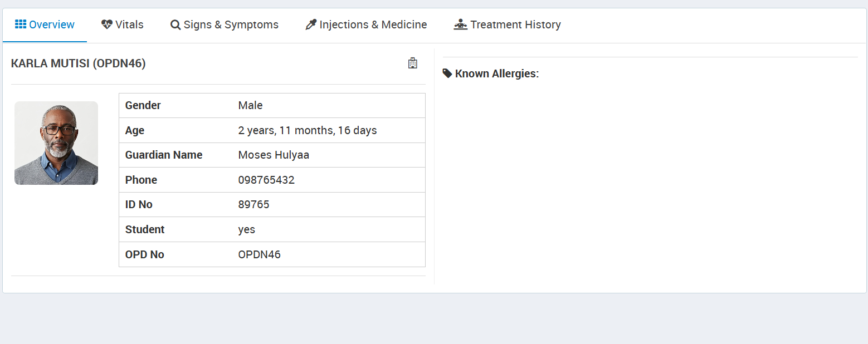
Task: Select guardian name Moses Hulyaa
Action: click(x=274, y=155)
